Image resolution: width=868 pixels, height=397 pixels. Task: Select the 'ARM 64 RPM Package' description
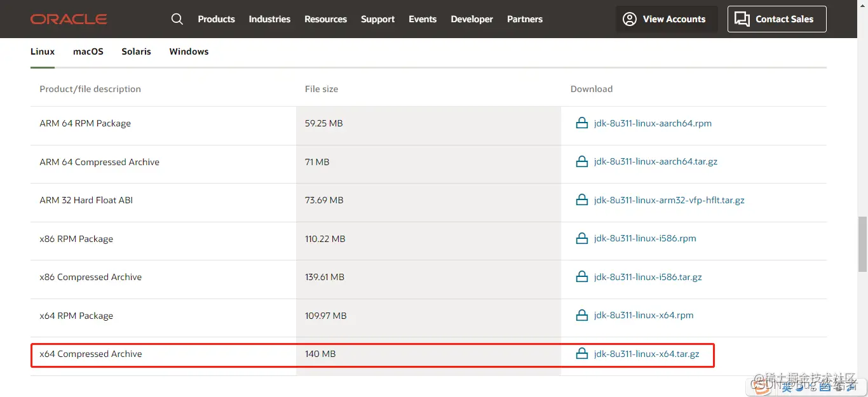[85, 123]
